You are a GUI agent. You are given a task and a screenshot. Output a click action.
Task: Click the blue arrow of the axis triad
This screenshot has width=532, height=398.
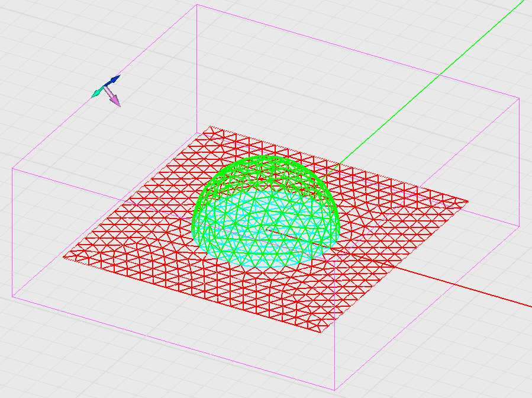114,79
